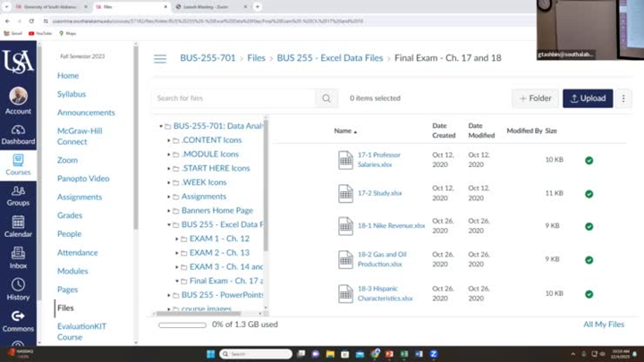Click the browser back arrow
This screenshot has width=644, height=362.
pos(7,21)
